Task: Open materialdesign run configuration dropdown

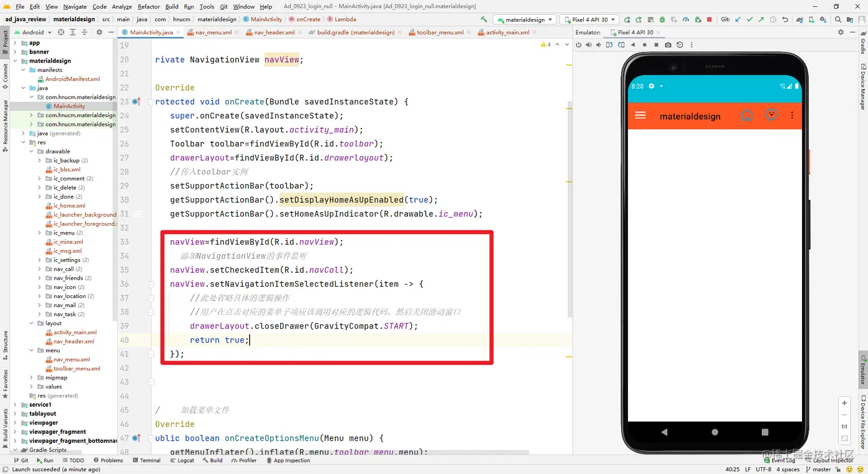Action: [525, 20]
